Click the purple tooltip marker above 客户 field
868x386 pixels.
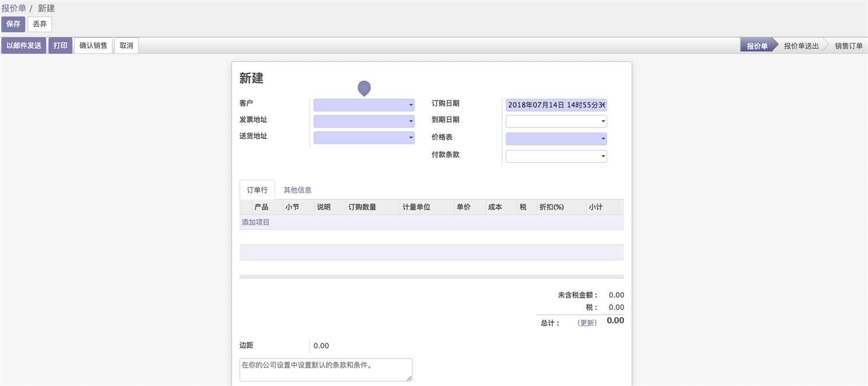(x=364, y=88)
